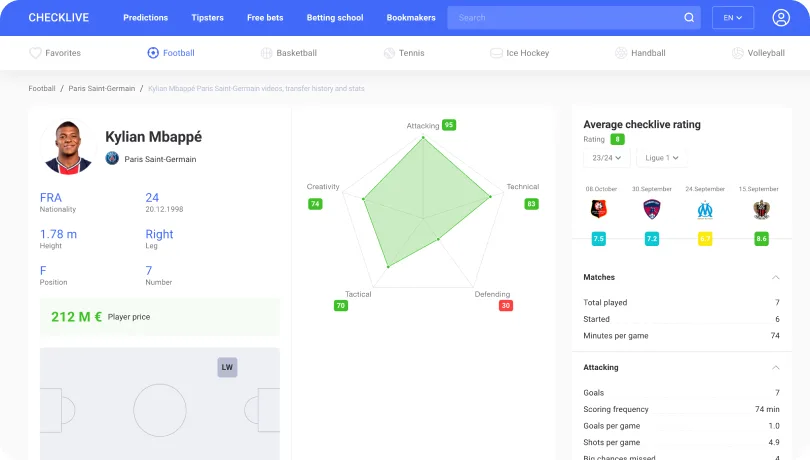The image size is (810, 460).
Task: Click the Minutes per game stat row
Action: pyautogui.click(x=681, y=335)
